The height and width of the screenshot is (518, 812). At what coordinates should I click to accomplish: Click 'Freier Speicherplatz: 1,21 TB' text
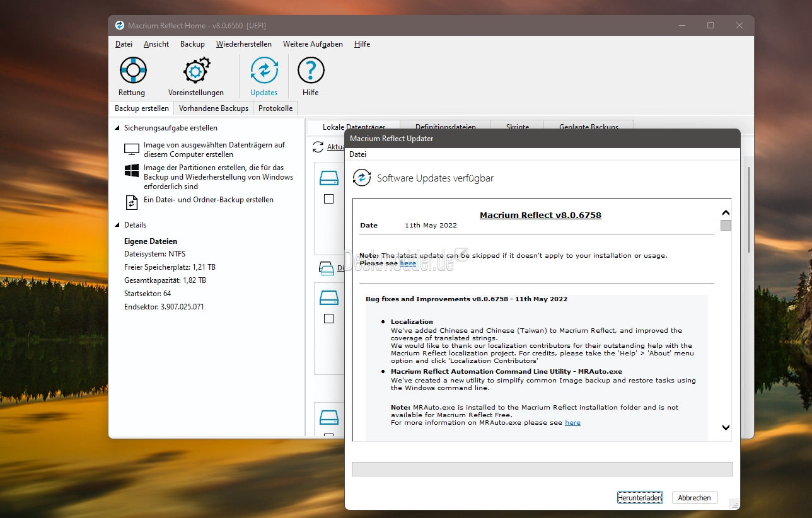pos(170,267)
